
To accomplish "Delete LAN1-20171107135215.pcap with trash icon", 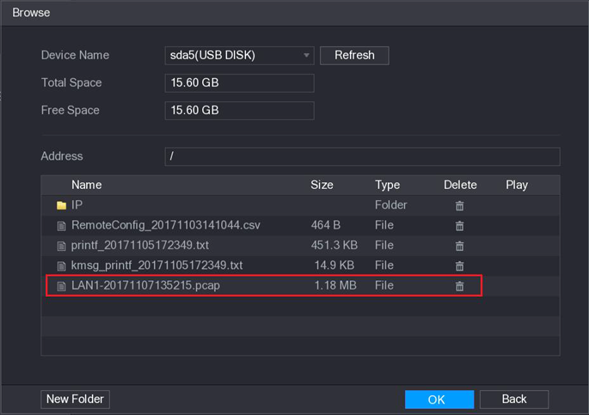I will pos(459,286).
